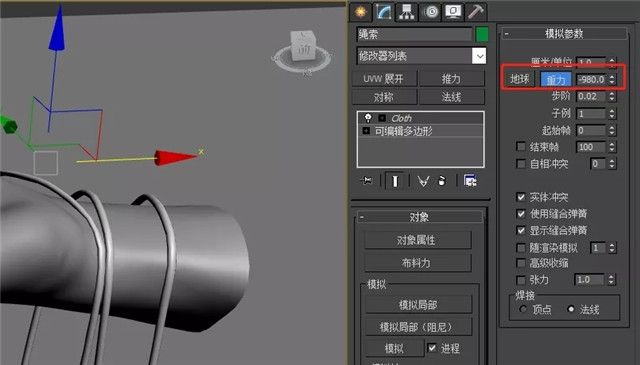This screenshot has height=365, width=640.
Task: Switch to the Hierarchy panel tab
Action: pos(406,12)
